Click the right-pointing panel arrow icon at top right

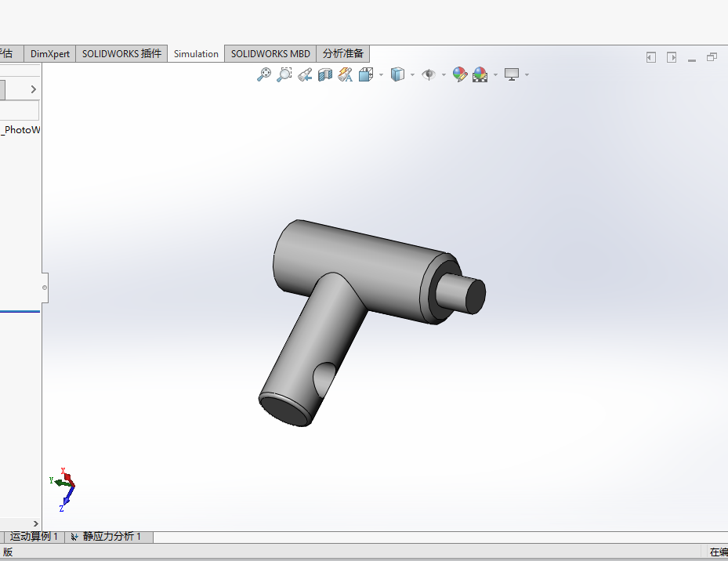tap(672, 57)
